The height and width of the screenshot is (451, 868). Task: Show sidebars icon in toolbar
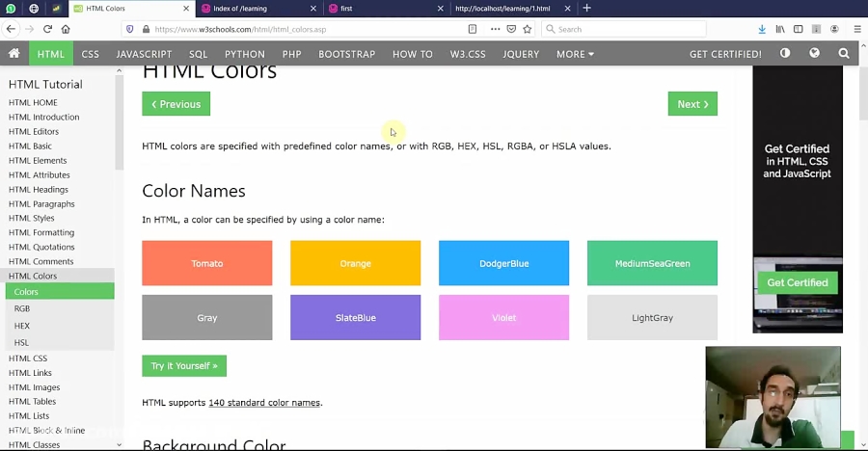pyautogui.click(x=799, y=29)
